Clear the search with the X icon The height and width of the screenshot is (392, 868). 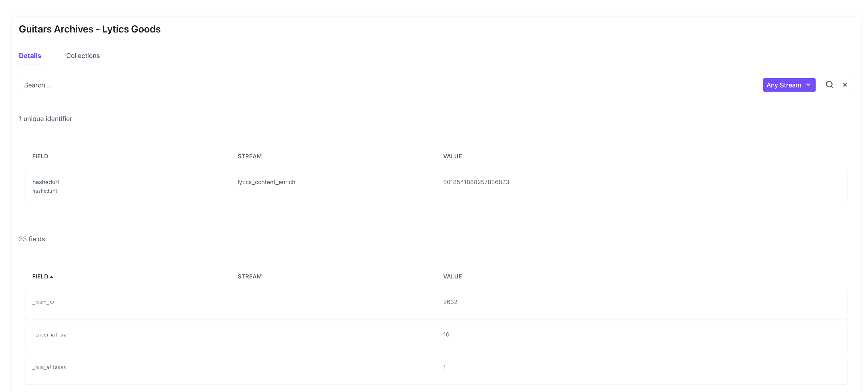tap(845, 85)
